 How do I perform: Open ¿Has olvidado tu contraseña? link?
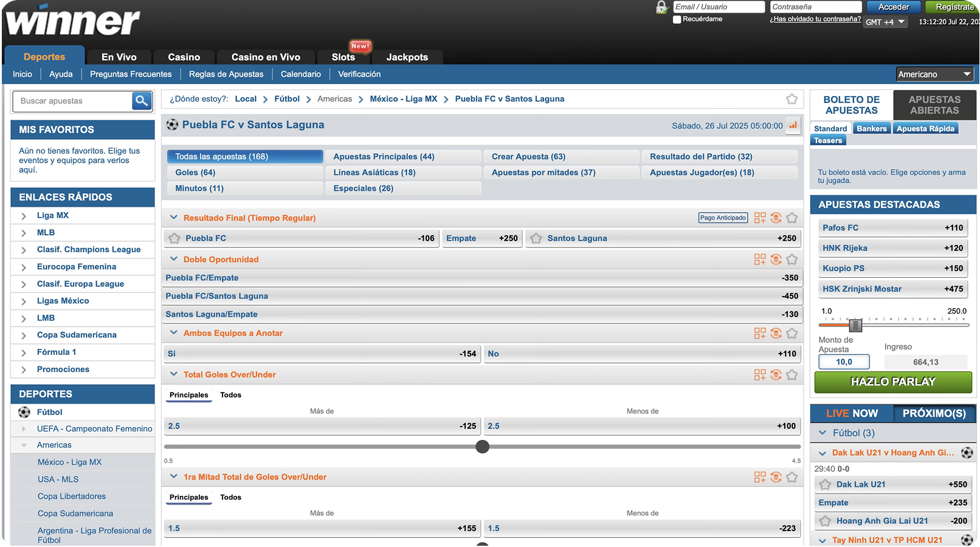tap(815, 19)
